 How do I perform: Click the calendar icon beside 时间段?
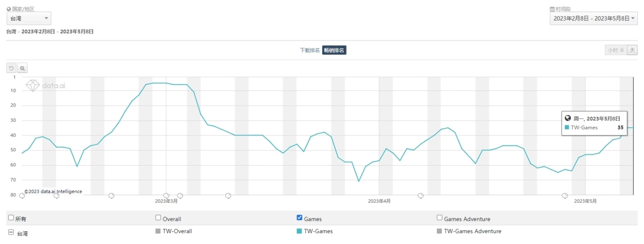pos(552,9)
